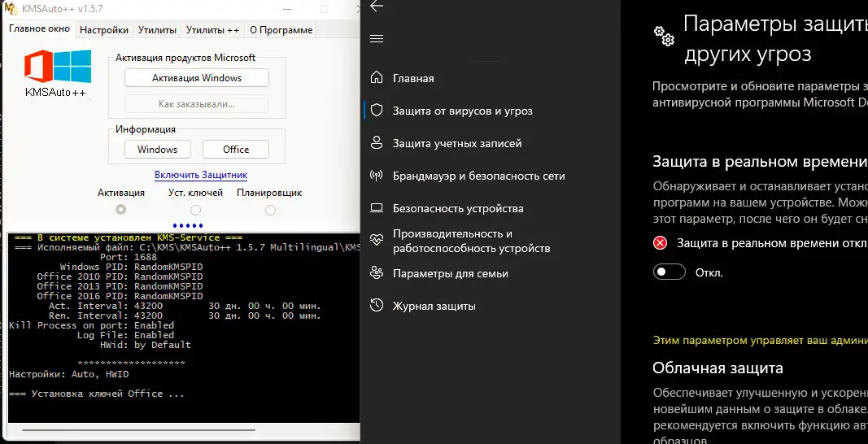Click the antenna icon for firewall section
This screenshot has width=868, height=444.
pos(377,176)
